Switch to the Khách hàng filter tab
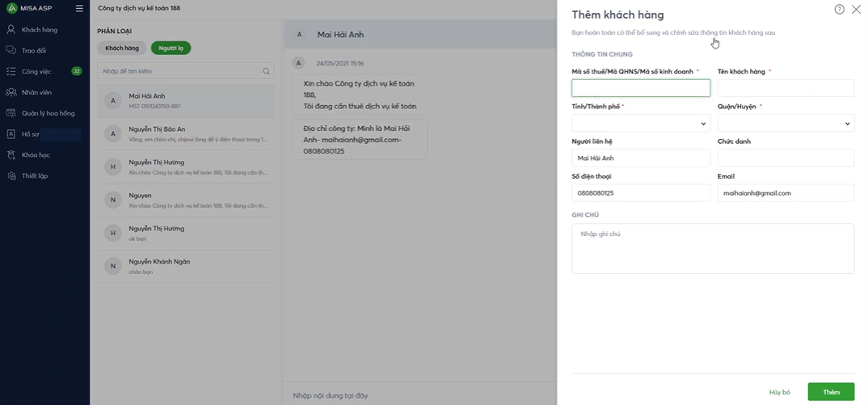The width and height of the screenshot is (868, 405). click(x=122, y=49)
